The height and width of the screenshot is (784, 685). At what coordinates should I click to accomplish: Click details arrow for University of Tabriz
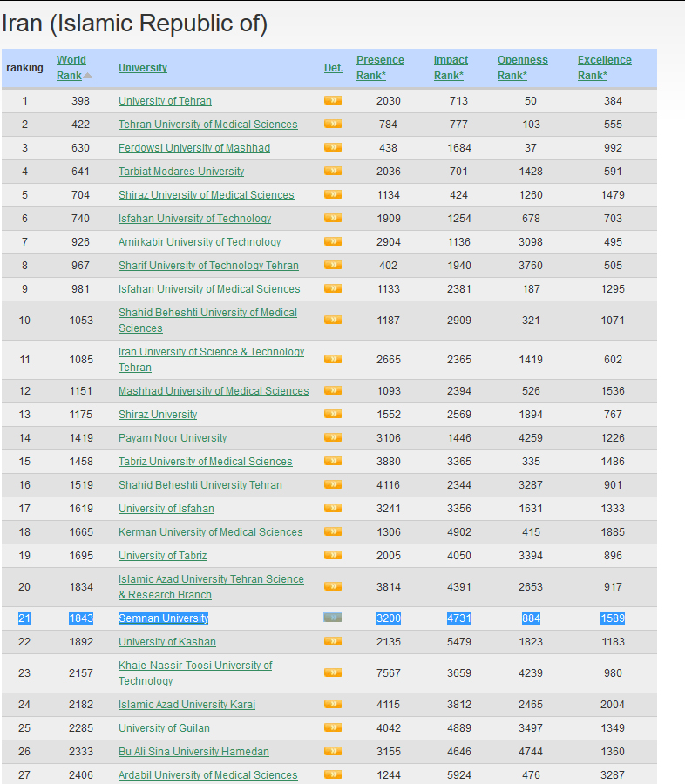click(333, 555)
